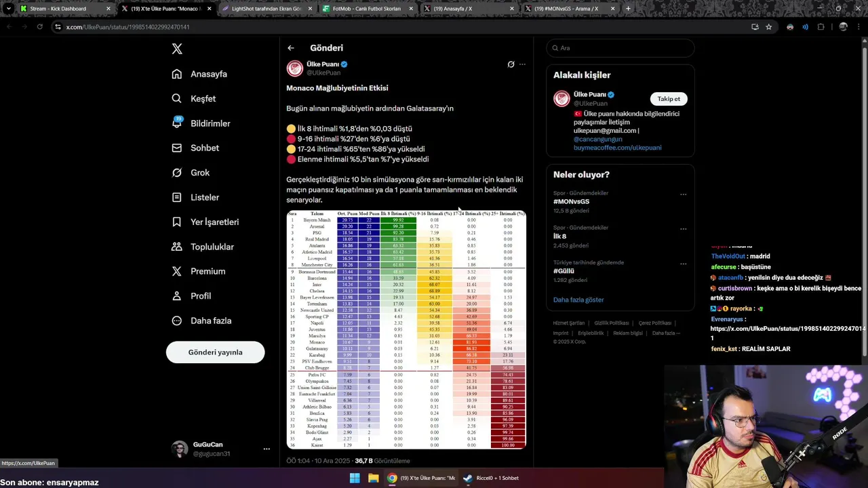Image resolution: width=868 pixels, height=488 pixels.
Task: Click the Ülke Puanı post author name
Action: point(323,64)
